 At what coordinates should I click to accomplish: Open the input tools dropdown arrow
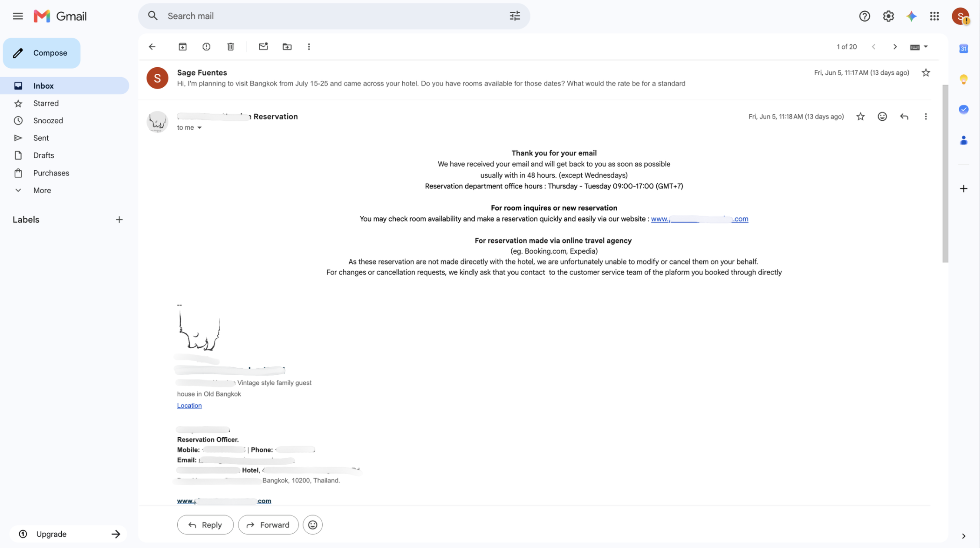tap(926, 46)
